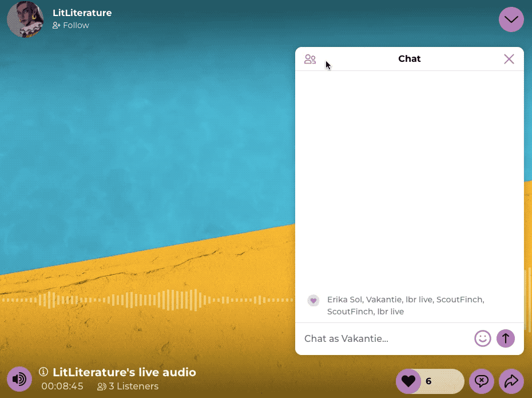Share the live audio with arrow icon
This screenshot has width=532, height=398.
[x=511, y=381]
